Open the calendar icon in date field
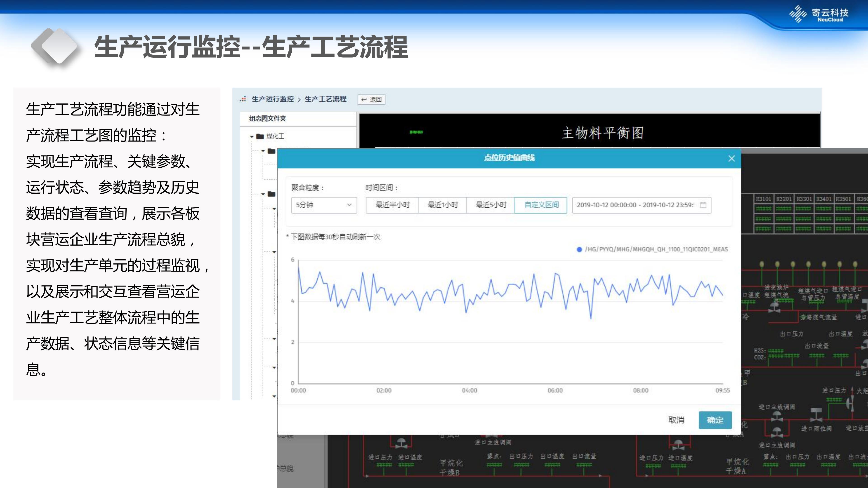 (703, 205)
